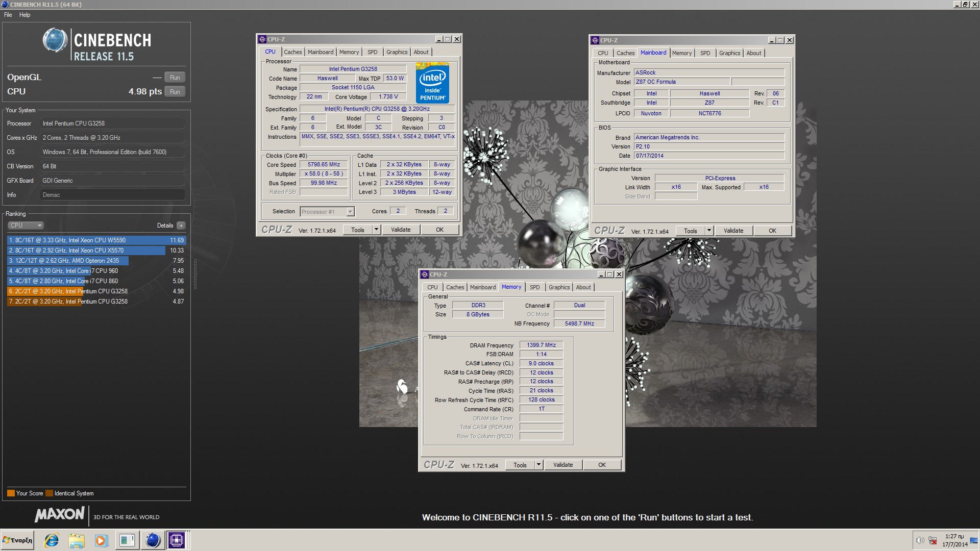This screenshot has width=980, height=551.
Task: Open the taskbar clock showing 1:27
Action: coord(955,540)
